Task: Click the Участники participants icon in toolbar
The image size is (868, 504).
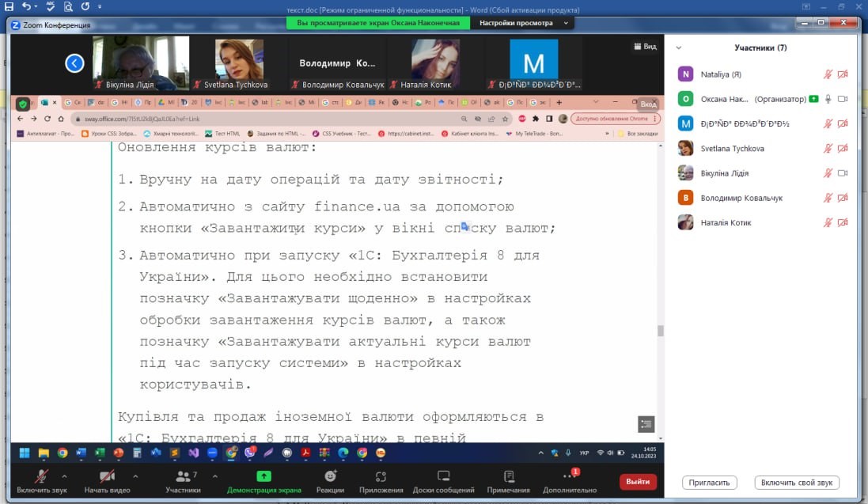Action: (183, 476)
